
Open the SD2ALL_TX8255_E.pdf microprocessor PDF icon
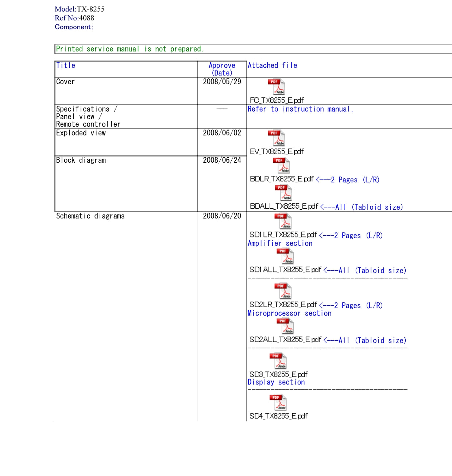click(285, 326)
